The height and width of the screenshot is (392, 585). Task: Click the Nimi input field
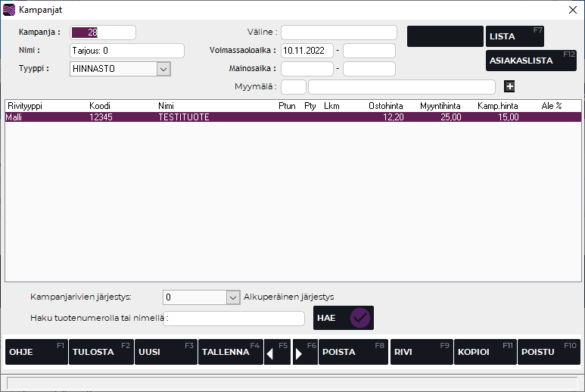point(126,51)
